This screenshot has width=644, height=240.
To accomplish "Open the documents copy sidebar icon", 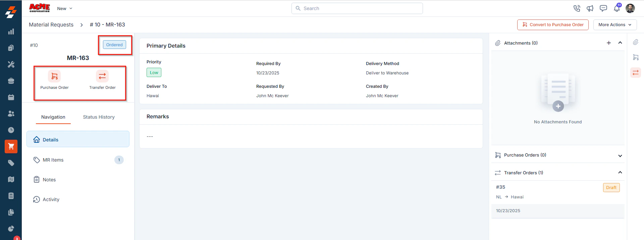I will pos(11,212).
